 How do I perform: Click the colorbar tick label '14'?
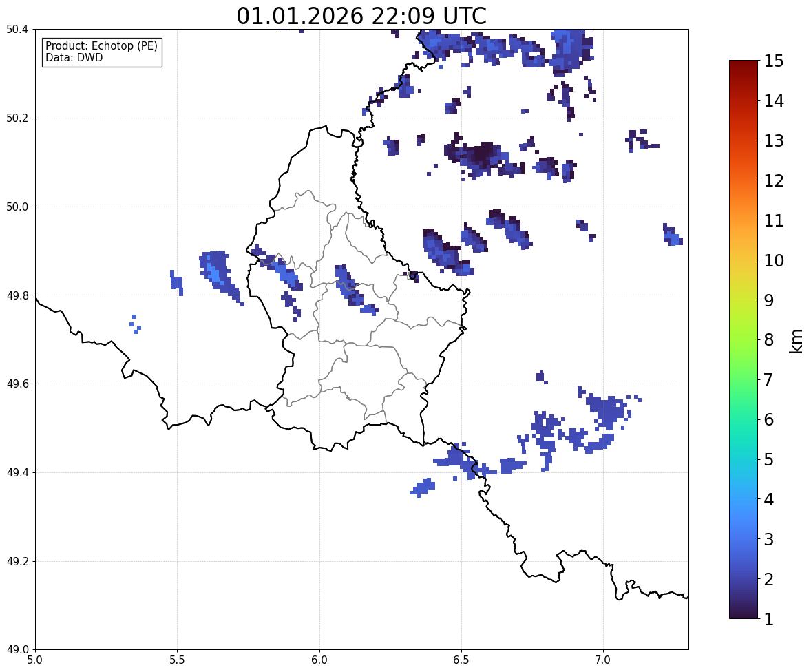pos(774,101)
